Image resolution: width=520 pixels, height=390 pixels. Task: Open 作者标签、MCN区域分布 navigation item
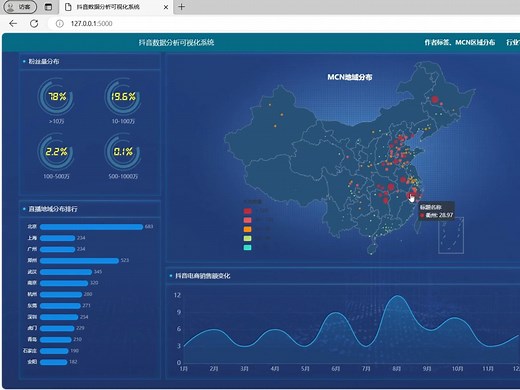[x=459, y=42]
